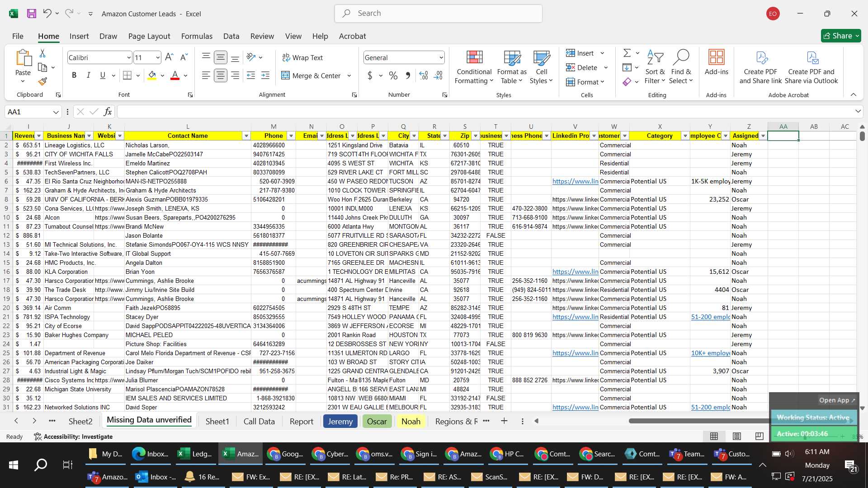Click in the Search box
Screen dimensions: 868x488
[439, 14]
